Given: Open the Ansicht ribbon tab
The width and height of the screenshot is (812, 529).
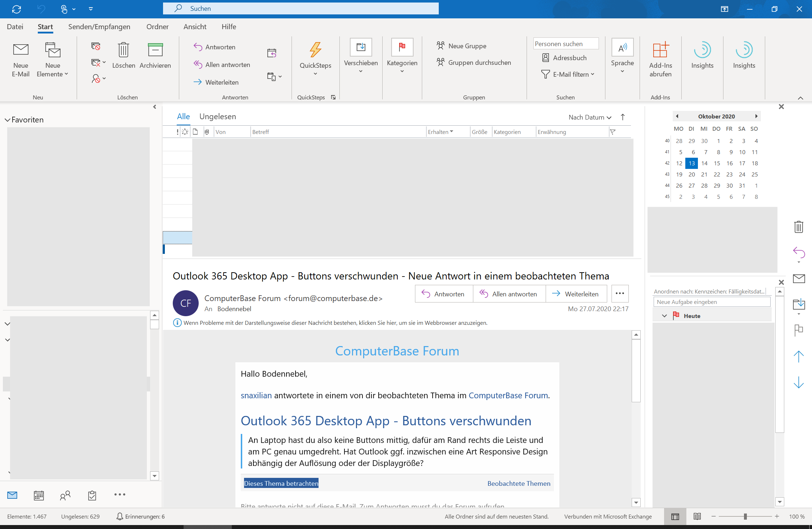Looking at the screenshot, I should pyautogui.click(x=195, y=27).
